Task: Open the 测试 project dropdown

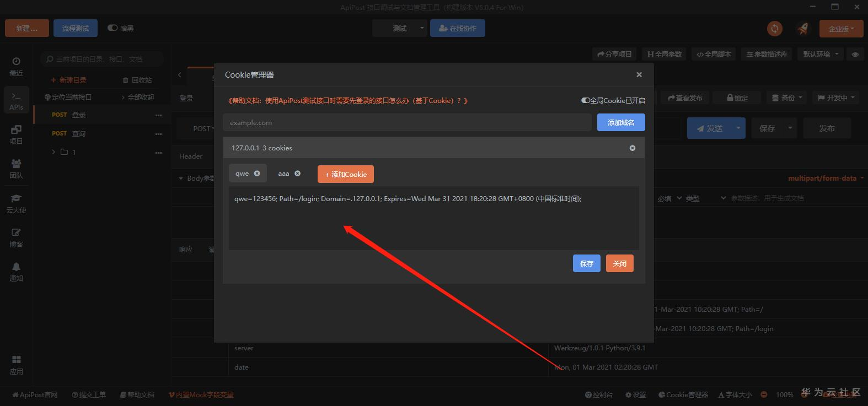Action: coord(400,28)
